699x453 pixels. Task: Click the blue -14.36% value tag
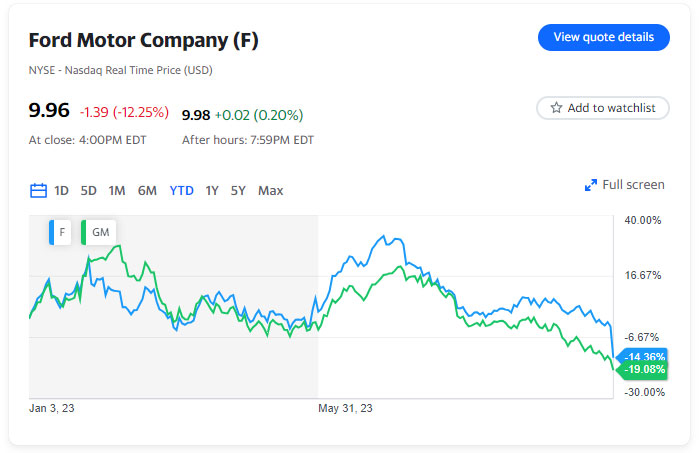point(644,357)
